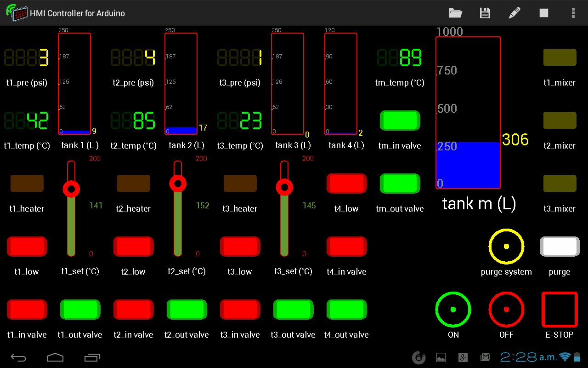Click the display panel icon in the toolbar
Viewport: 588px width, 368px height.
click(543, 13)
